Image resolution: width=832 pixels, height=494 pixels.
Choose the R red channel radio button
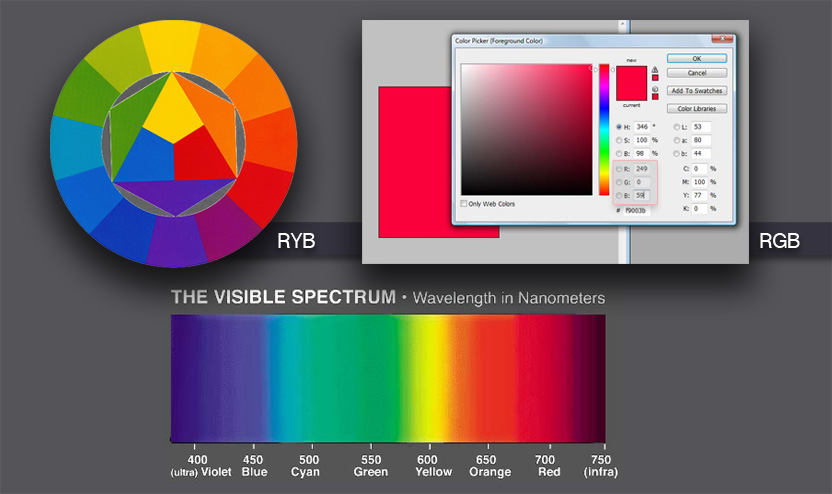619,169
